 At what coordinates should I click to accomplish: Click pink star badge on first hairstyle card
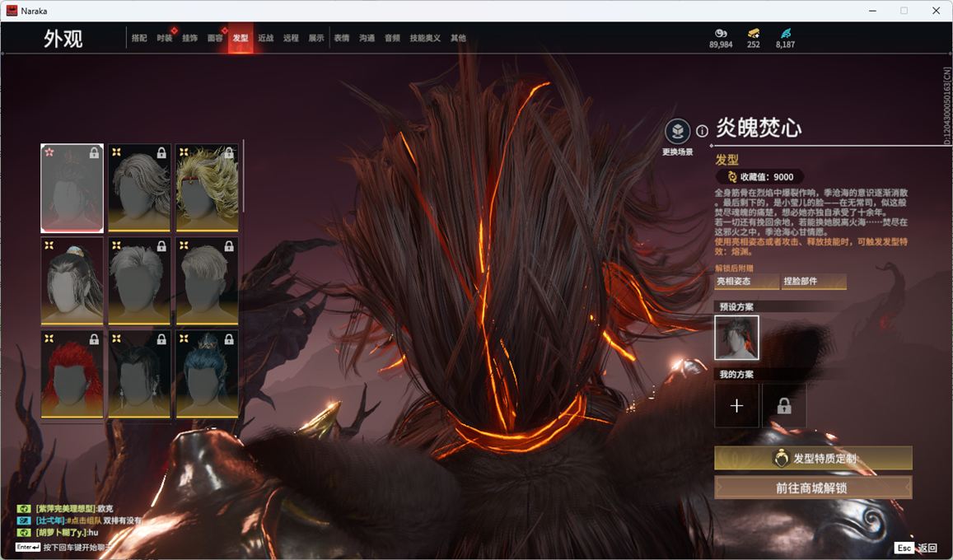click(49, 152)
